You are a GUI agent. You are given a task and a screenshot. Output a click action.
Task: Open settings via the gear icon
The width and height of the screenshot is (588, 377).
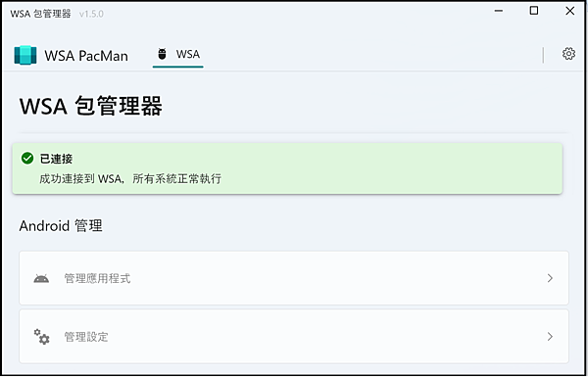(568, 54)
